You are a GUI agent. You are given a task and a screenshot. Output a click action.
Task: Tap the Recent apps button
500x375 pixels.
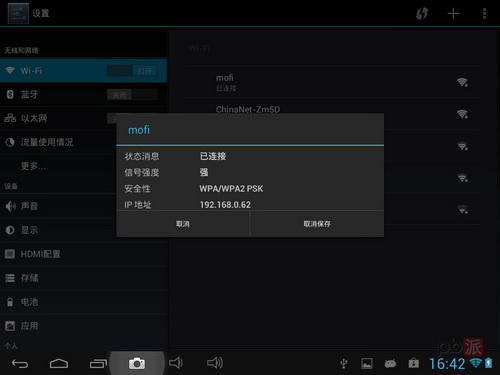pos(98,363)
